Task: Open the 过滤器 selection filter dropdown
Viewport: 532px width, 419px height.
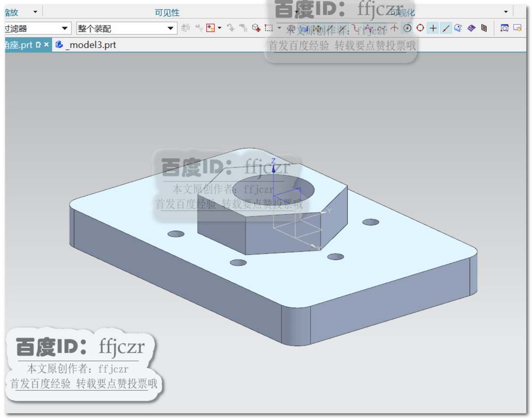Action: click(37, 28)
